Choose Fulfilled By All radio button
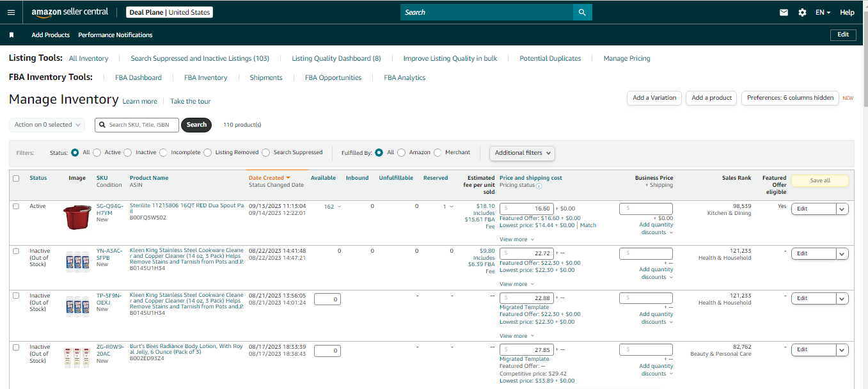This screenshot has height=389, width=868. (379, 152)
